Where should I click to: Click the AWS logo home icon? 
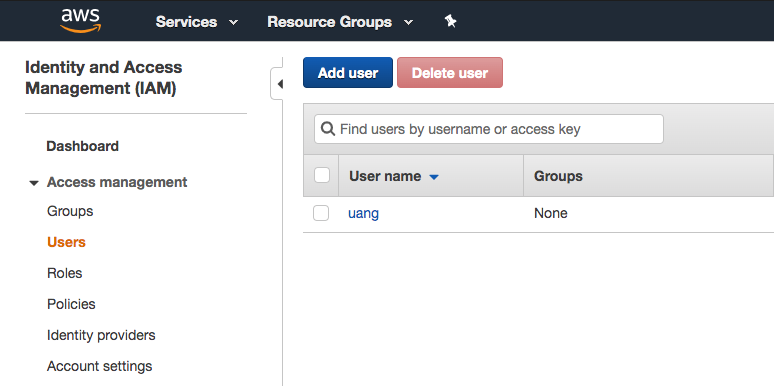[80, 21]
